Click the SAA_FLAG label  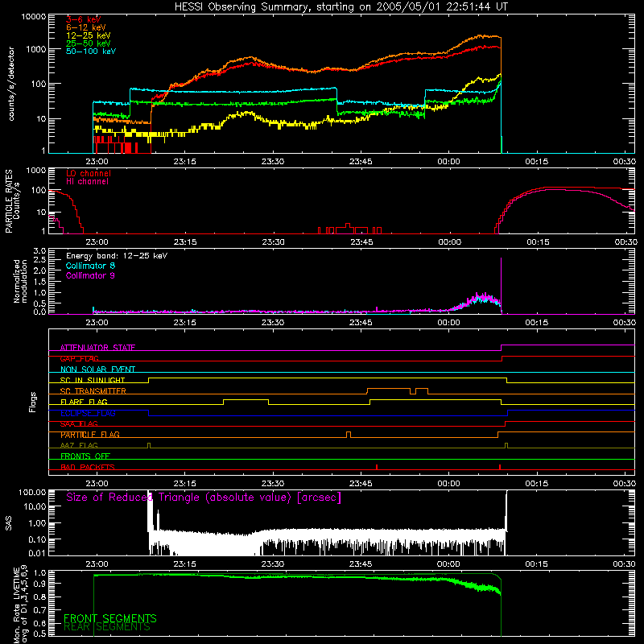[79, 424]
